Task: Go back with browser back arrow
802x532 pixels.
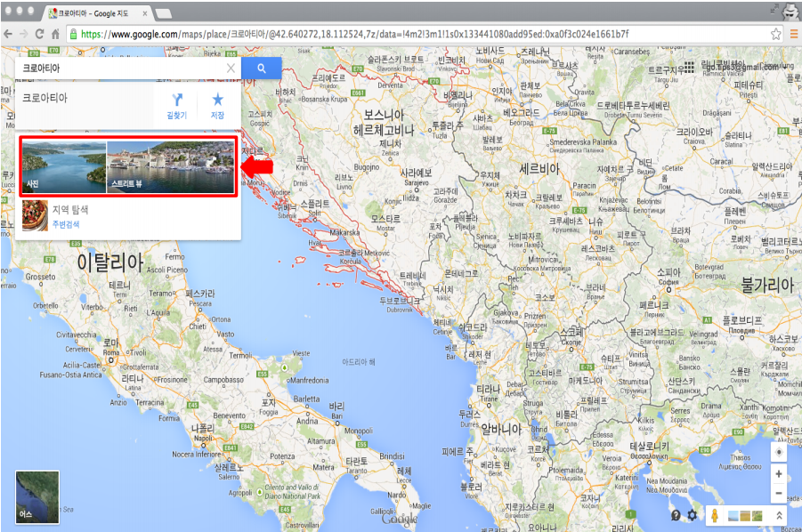Action: tap(8, 34)
